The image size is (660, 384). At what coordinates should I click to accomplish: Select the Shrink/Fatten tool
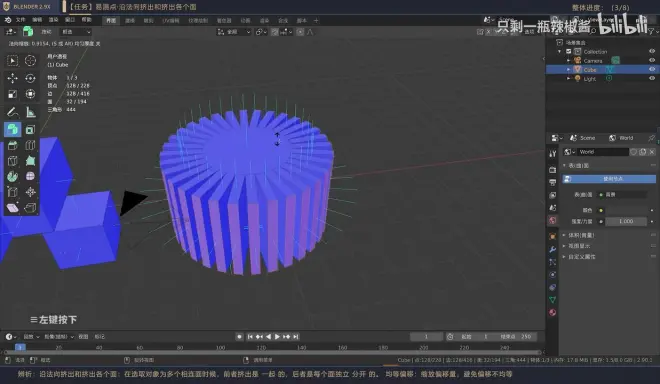(30, 192)
